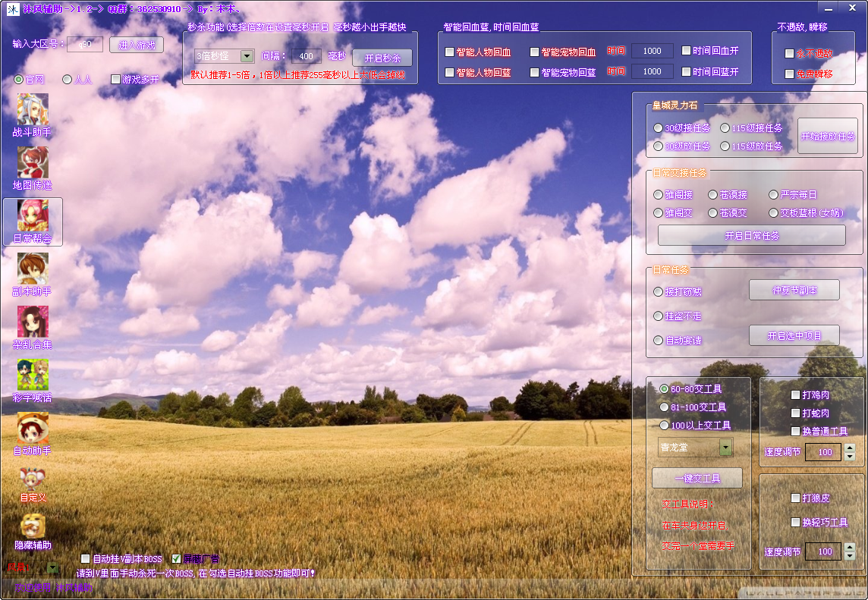
Task: Click the 回血 时间 1000 input field
Action: [652, 51]
